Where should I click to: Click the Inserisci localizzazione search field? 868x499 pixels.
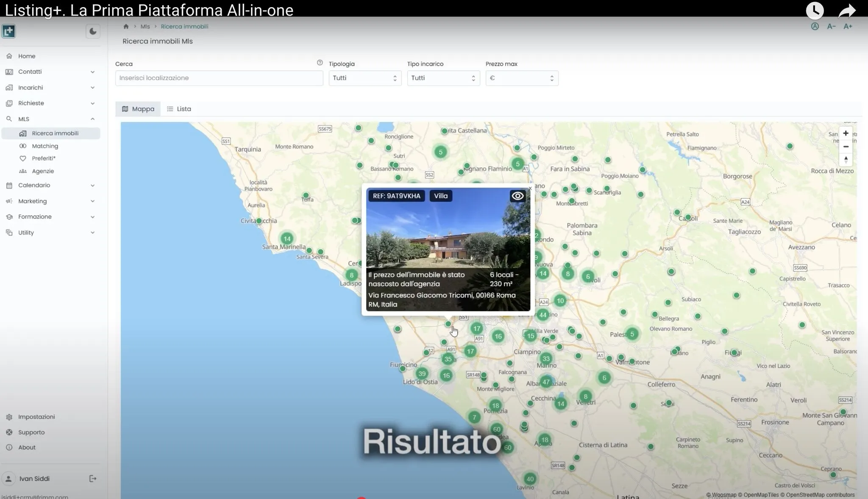(219, 78)
